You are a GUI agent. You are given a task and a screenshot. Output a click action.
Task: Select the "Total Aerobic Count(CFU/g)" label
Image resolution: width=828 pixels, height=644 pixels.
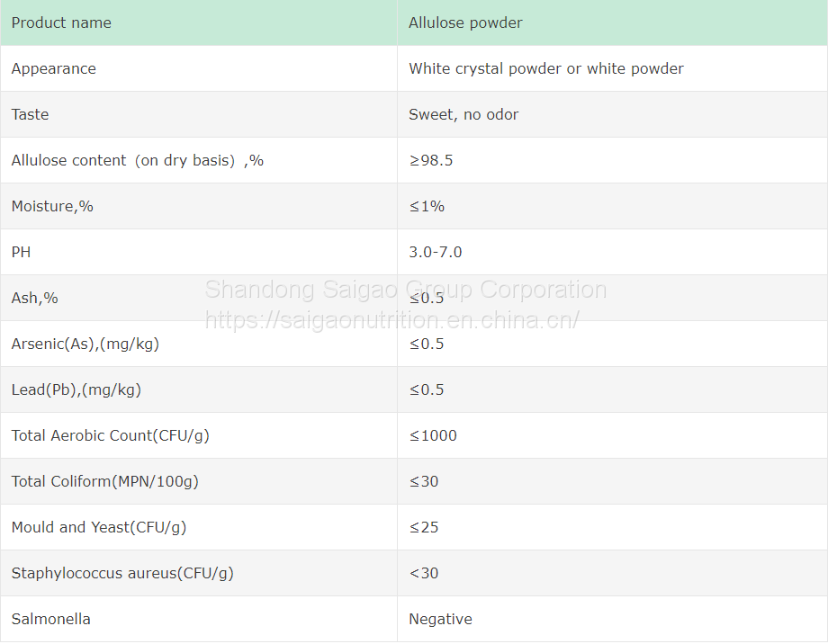tap(110, 435)
